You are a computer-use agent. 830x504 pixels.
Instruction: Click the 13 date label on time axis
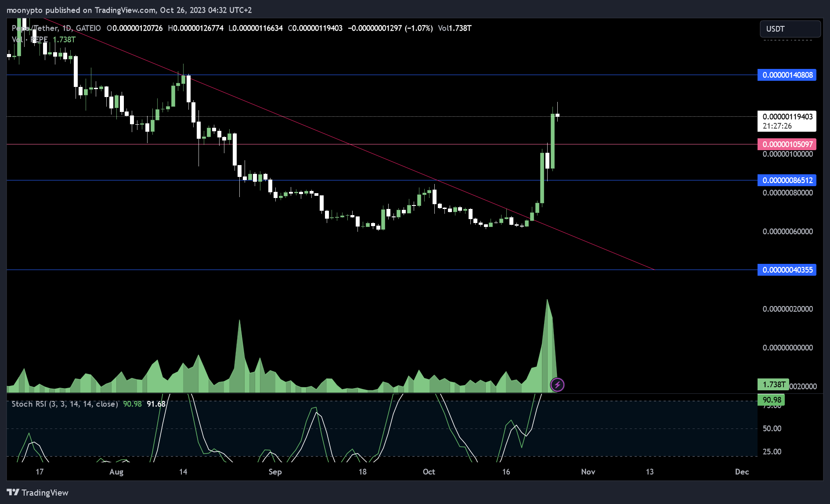point(650,472)
